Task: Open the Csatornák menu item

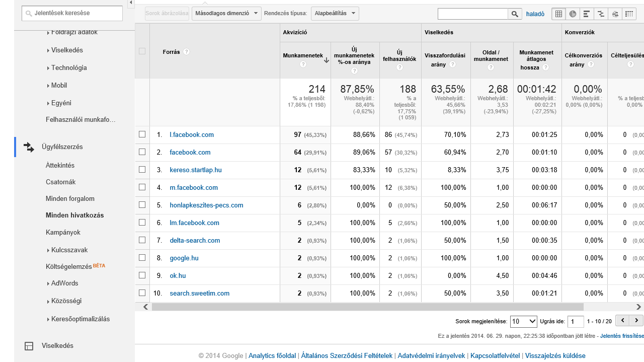Action: tap(61, 182)
